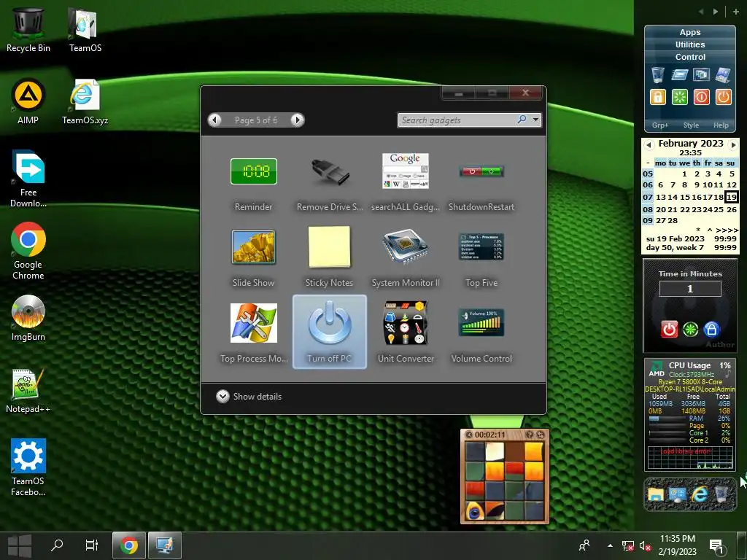The height and width of the screenshot is (560, 747).
Task: Select February 19 in calendar gadget
Action: tap(732, 197)
